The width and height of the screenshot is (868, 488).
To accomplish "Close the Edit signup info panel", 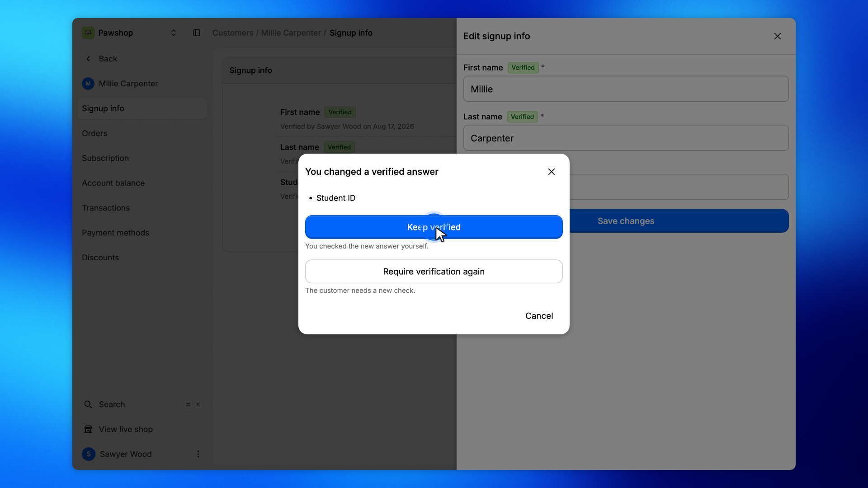I will 778,36.
